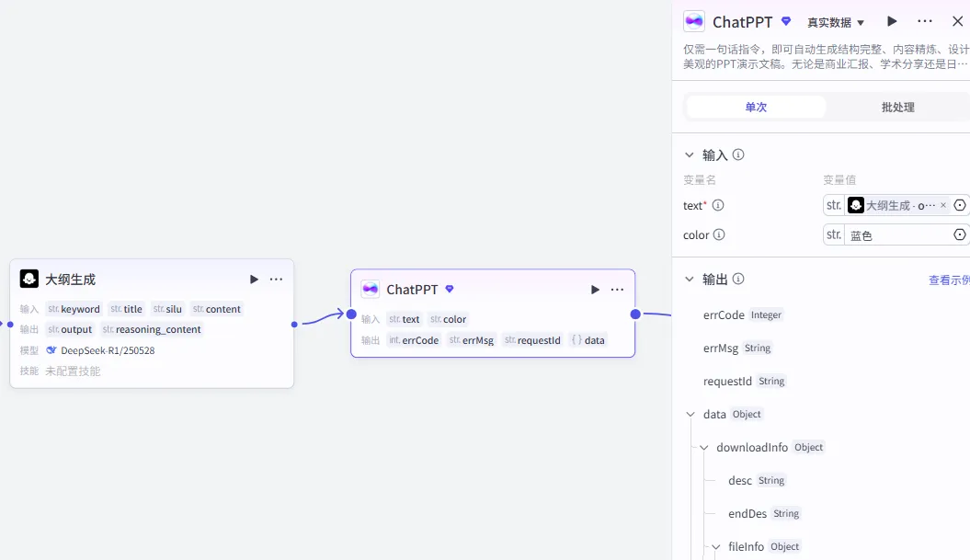Open side panel more options ellipsis
Image resolution: width=970 pixels, height=560 pixels.
925,21
